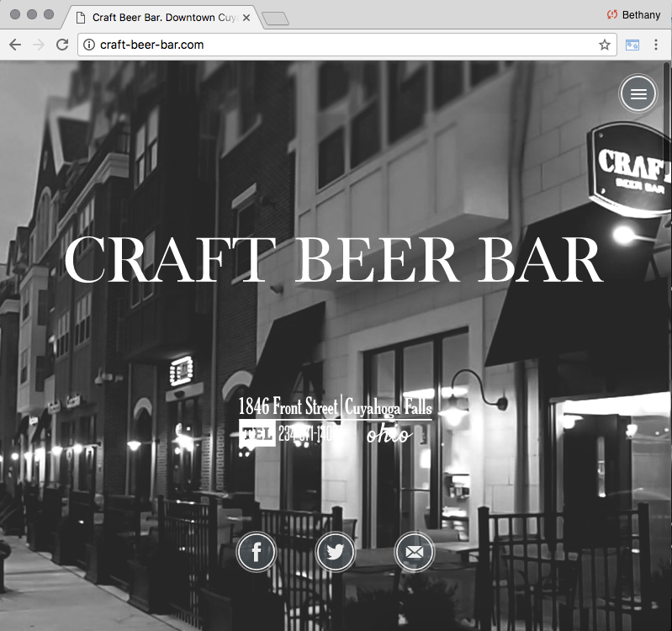Maximize the browser window
This screenshot has width=672, height=631.
tap(49, 14)
